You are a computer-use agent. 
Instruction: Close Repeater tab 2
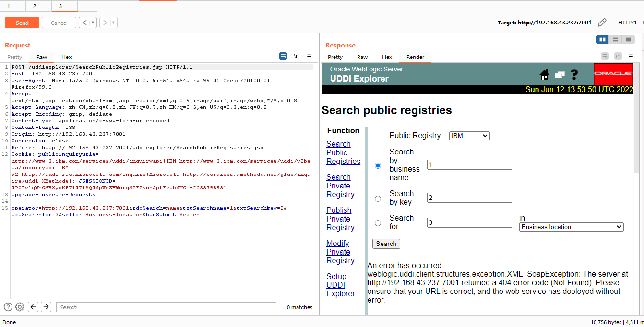pyautogui.click(x=42, y=6)
